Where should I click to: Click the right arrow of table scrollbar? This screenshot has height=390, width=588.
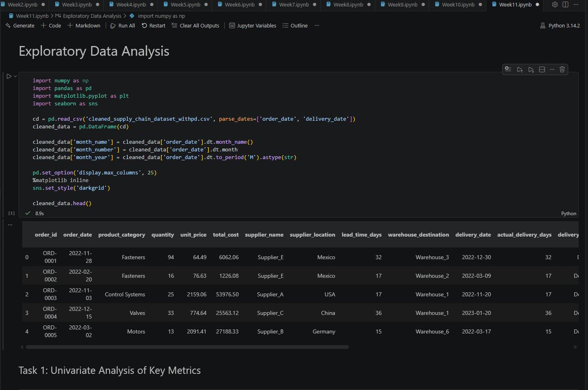575,347
